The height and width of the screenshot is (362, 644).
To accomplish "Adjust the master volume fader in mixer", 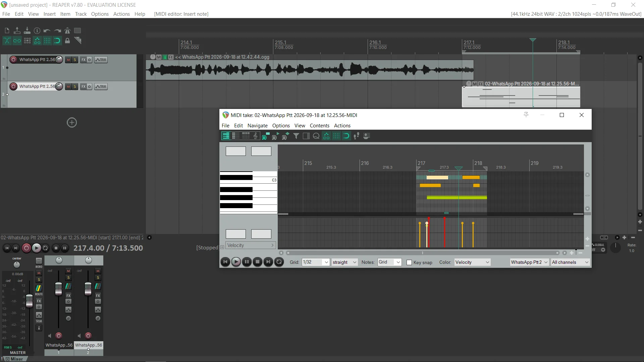I will coord(30,300).
